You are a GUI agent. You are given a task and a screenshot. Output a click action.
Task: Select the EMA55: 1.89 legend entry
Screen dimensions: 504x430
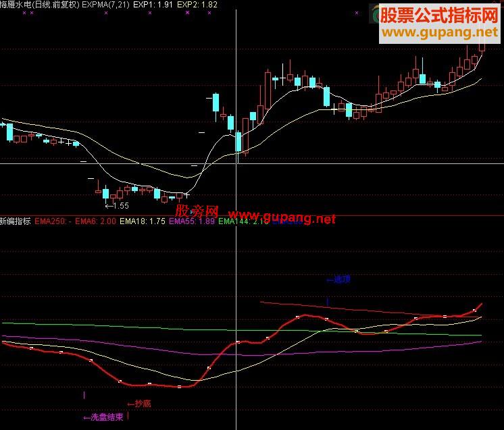[192, 221]
